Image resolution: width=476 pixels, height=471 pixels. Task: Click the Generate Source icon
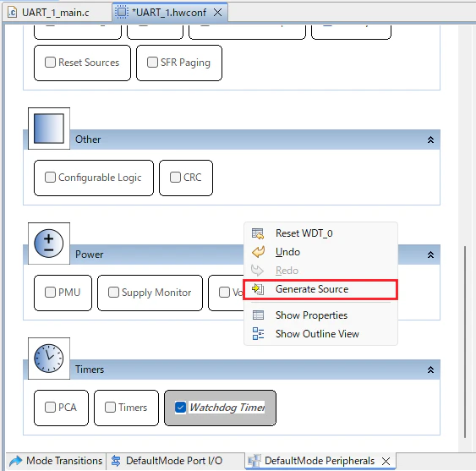click(258, 289)
